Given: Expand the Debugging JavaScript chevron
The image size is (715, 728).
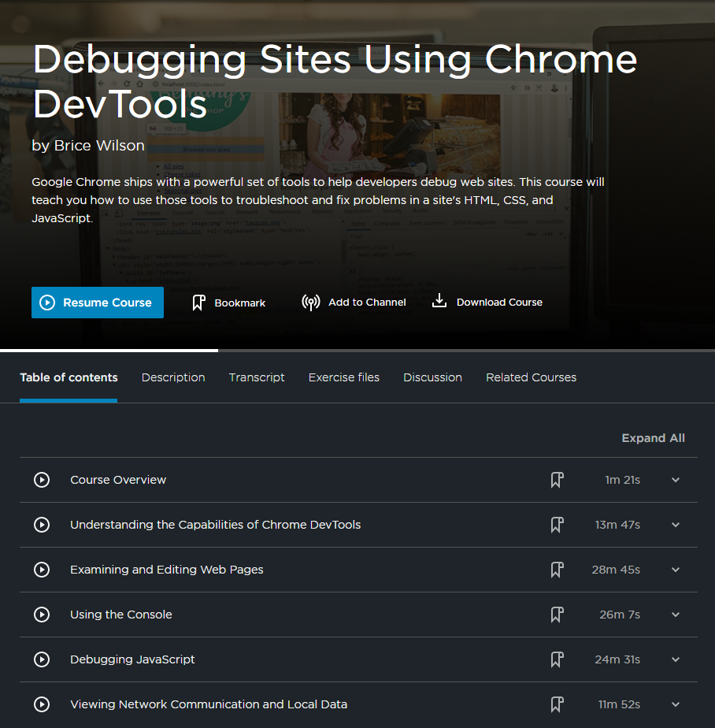Looking at the screenshot, I should coord(676,659).
